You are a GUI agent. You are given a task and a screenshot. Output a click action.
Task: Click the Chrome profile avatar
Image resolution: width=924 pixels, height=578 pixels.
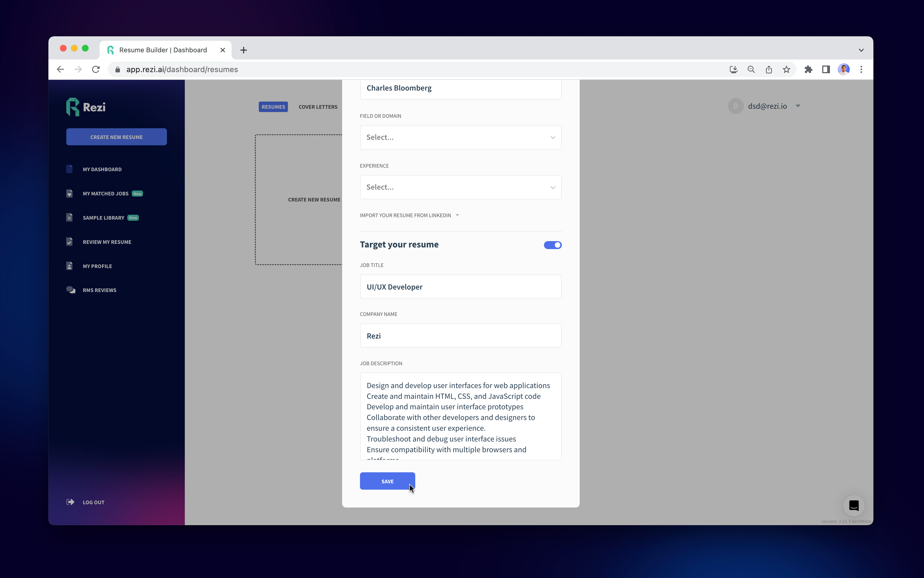(843, 69)
